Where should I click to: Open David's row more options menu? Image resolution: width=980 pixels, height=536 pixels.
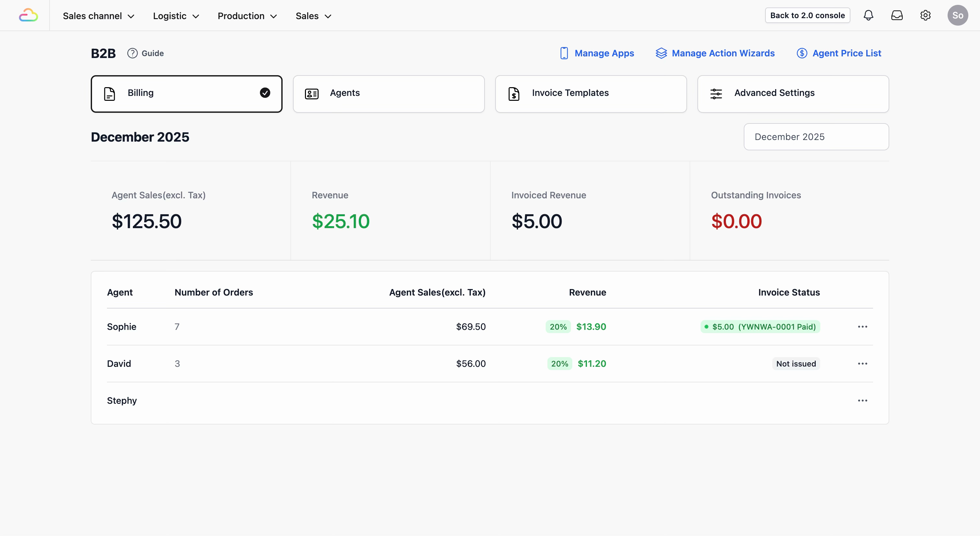862,364
